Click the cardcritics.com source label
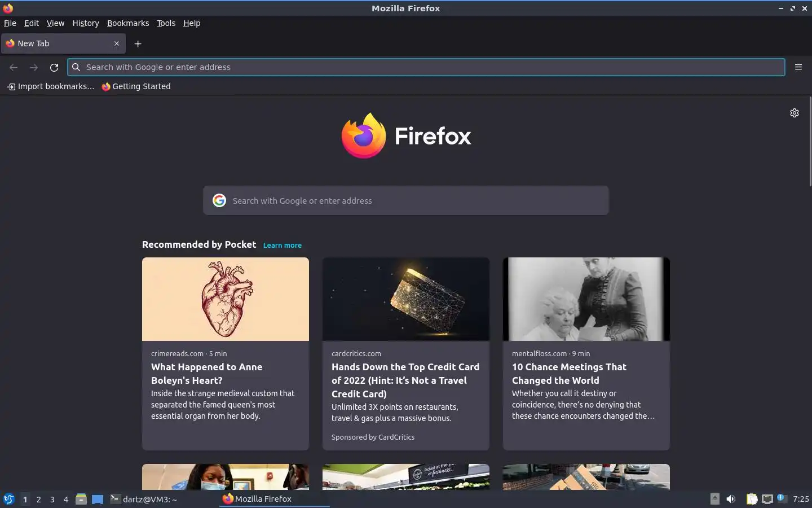 [x=356, y=353]
